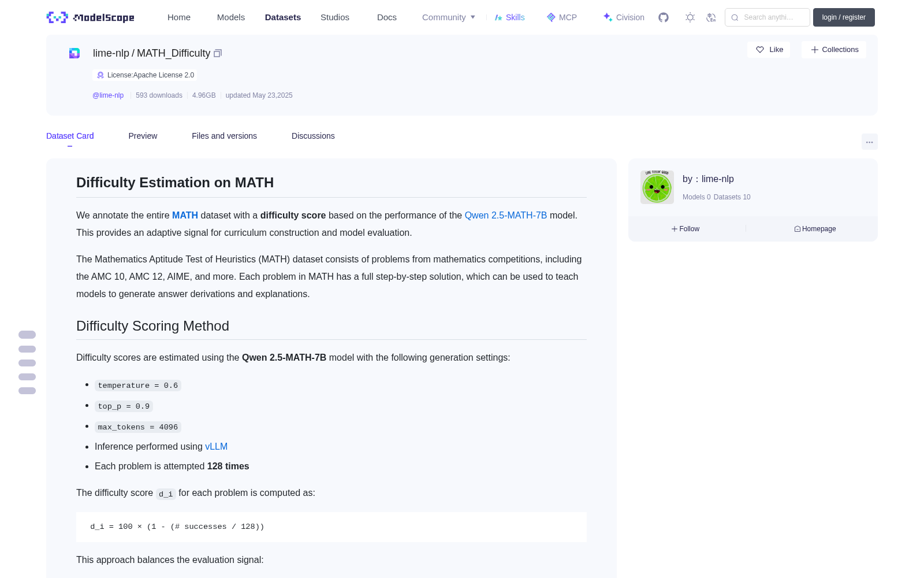Open the MCP nav item

[562, 17]
